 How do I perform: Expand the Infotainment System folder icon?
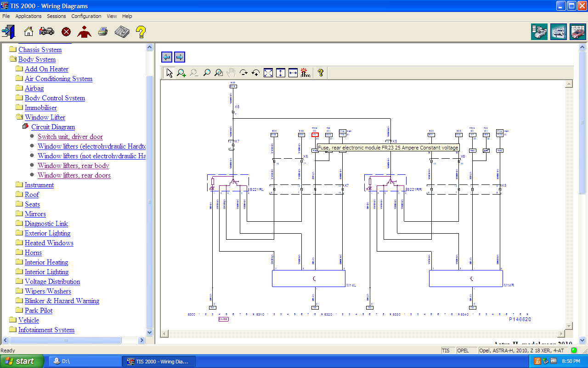point(13,329)
